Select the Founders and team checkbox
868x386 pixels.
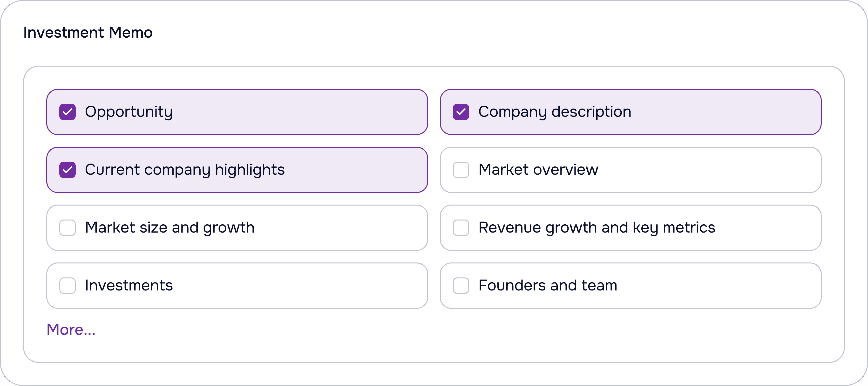point(461,286)
